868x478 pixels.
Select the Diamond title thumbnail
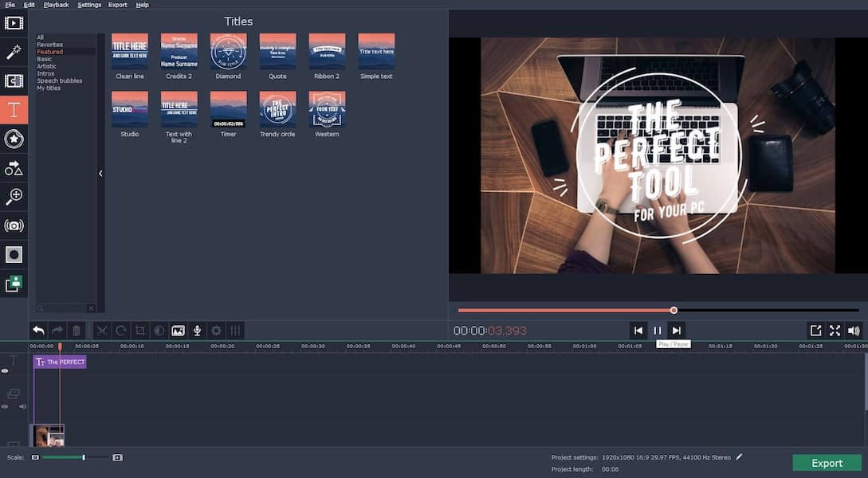coord(228,50)
